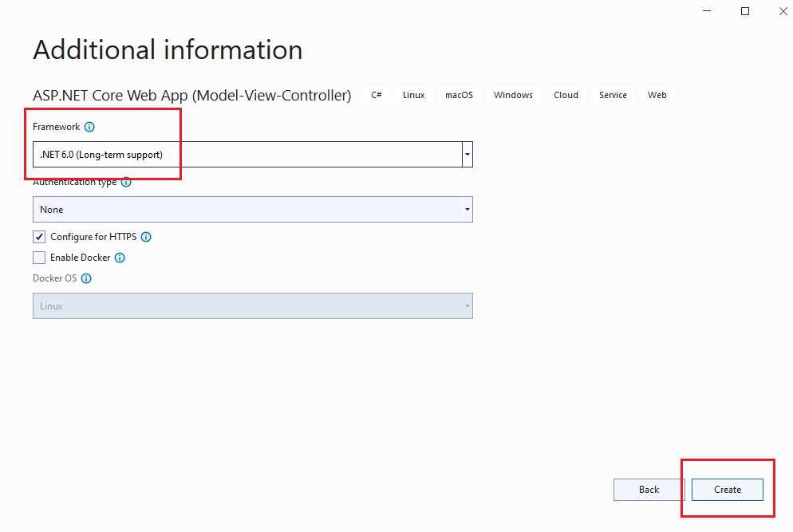The height and width of the screenshot is (532, 793).
Task: Click the ASP.NET Core Web App template title
Action: [192, 96]
